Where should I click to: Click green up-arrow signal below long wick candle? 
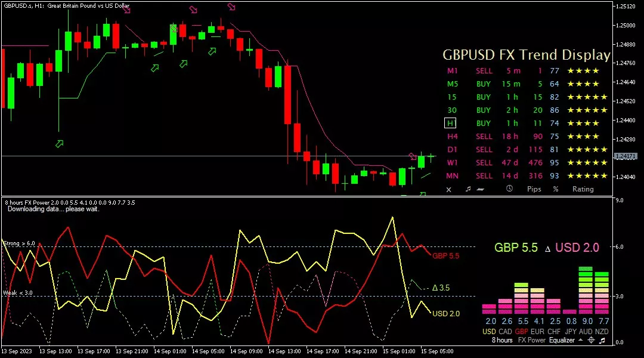coord(60,144)
